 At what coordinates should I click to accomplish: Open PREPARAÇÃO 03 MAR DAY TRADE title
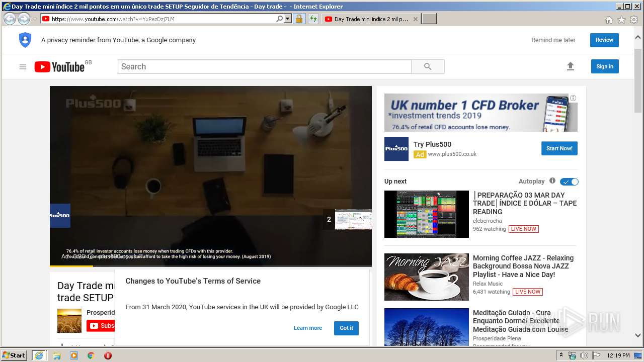tap(525, 203)
